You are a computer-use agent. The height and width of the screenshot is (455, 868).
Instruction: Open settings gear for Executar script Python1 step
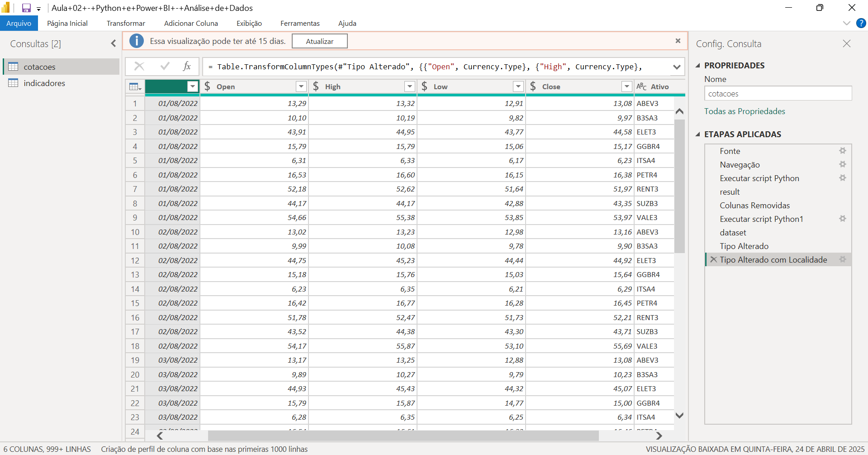pyautogui.click(x=843, y=218)
